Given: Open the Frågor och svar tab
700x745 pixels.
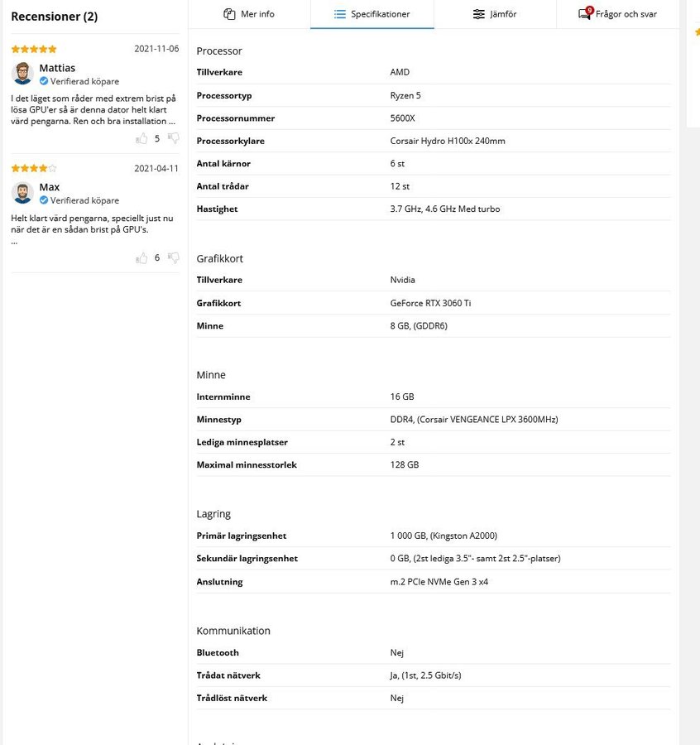Looking at the screenshot, I should (x=617, y=14).
